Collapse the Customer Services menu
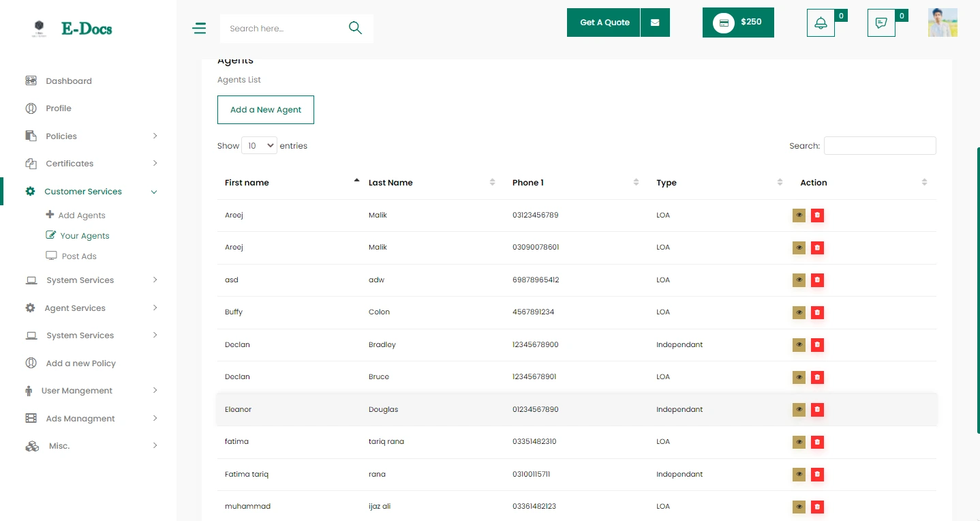 91,192
